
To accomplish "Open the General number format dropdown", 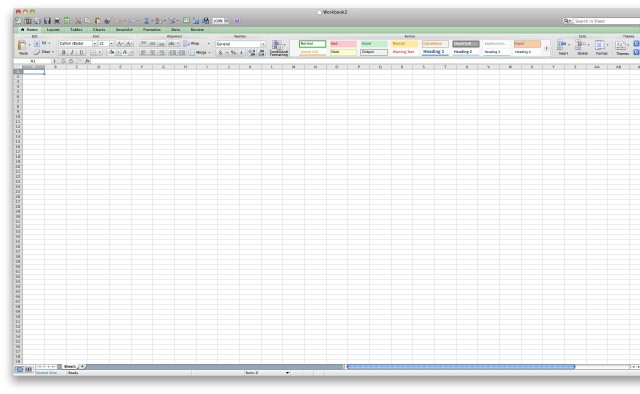I will (x=263, y=44).
